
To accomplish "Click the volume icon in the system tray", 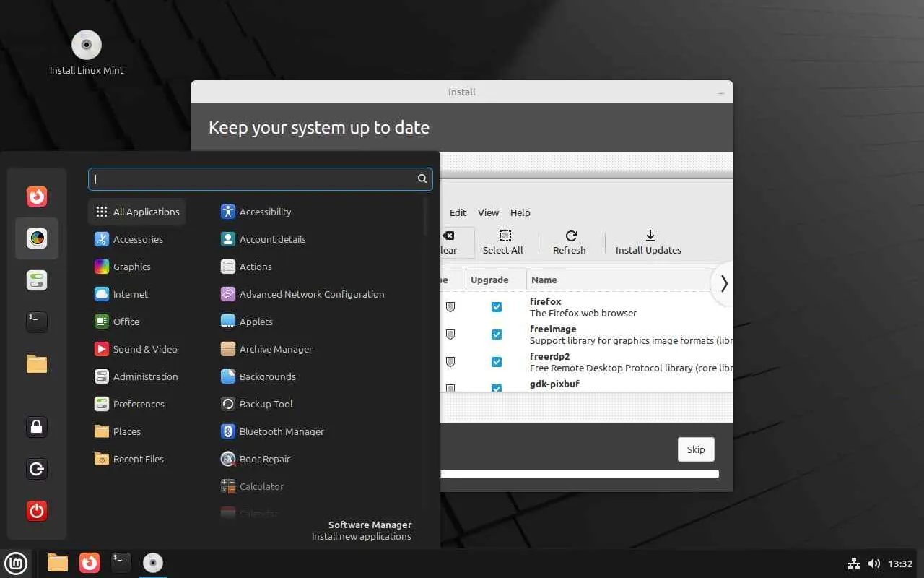I will point(873,564).
